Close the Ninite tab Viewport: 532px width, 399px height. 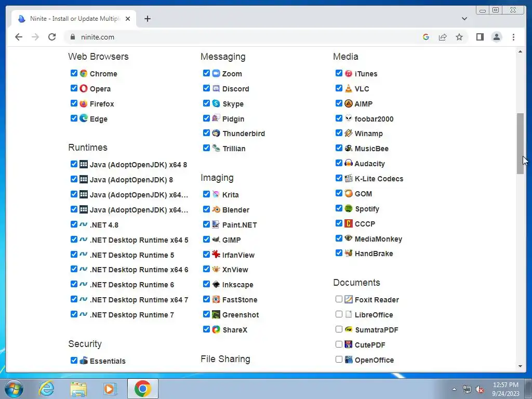[x=128, y=19]
